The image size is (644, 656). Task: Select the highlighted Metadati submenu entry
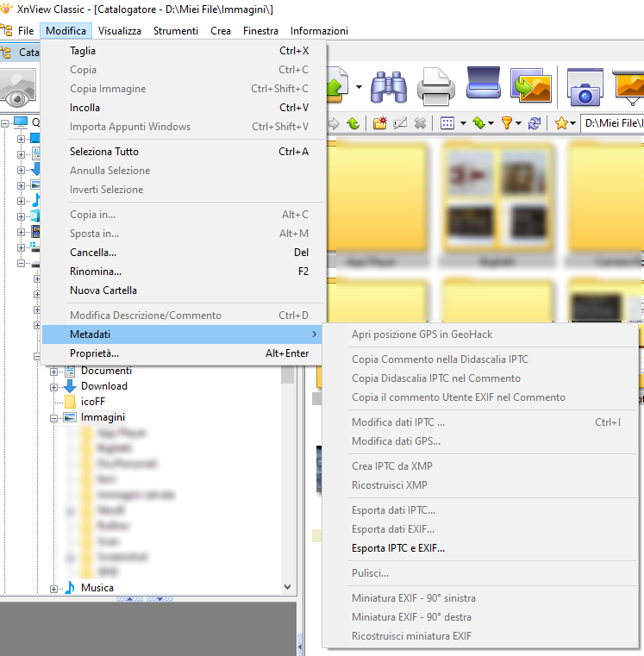[x=183, y=334]
